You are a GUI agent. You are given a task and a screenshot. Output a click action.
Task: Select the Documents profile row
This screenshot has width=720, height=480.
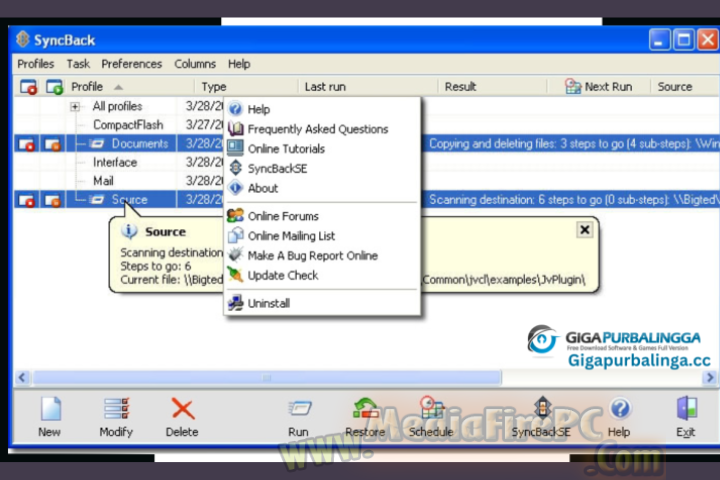click(140, 144)
